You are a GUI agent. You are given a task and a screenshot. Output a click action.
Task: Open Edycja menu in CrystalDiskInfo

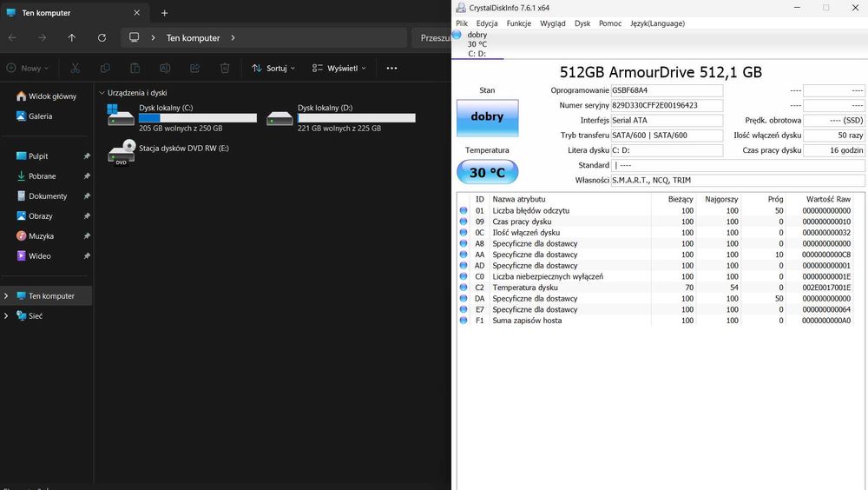point(487,23)
